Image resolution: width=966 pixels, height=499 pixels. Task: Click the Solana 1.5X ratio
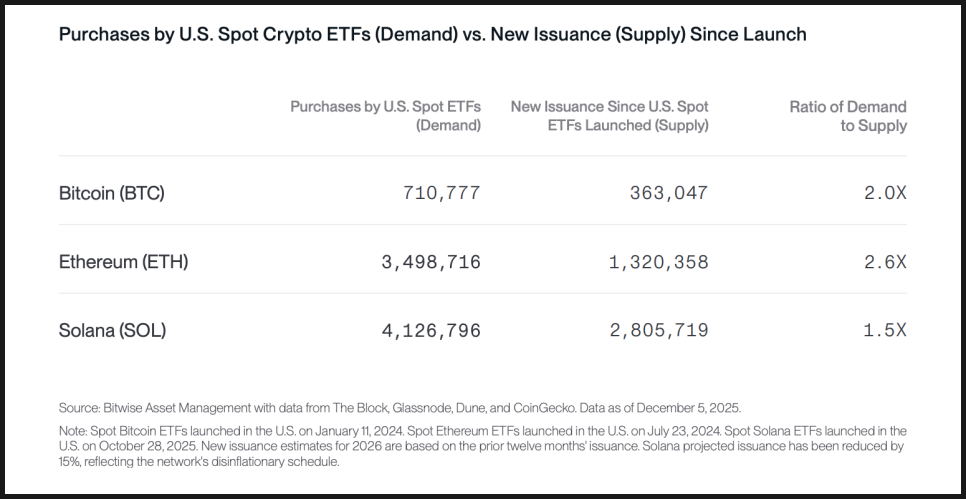885,330
